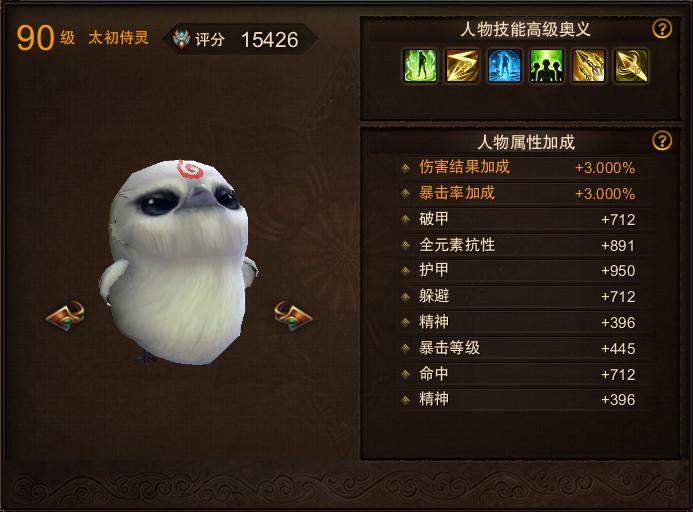This screenshot has height=512, width=693.
Task: Click the golden triple spearheads skill icon
Action: (x=589, y=66)
